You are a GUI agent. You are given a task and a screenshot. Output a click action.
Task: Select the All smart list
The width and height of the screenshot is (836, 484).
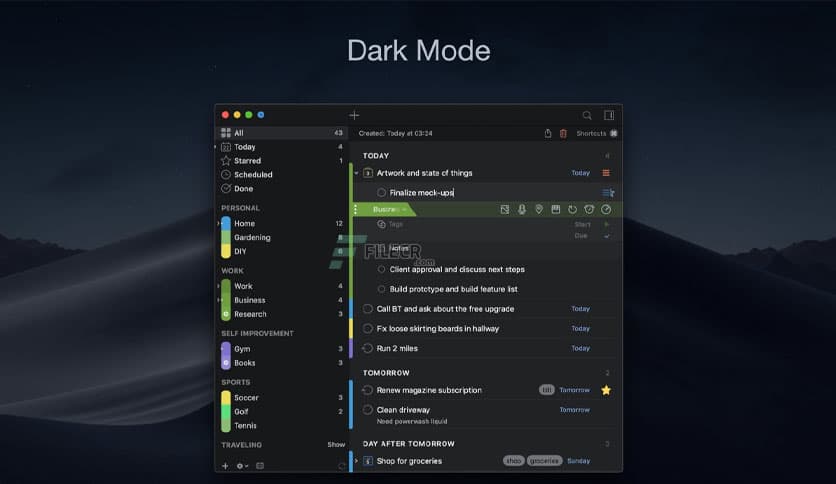coord(282,133)
